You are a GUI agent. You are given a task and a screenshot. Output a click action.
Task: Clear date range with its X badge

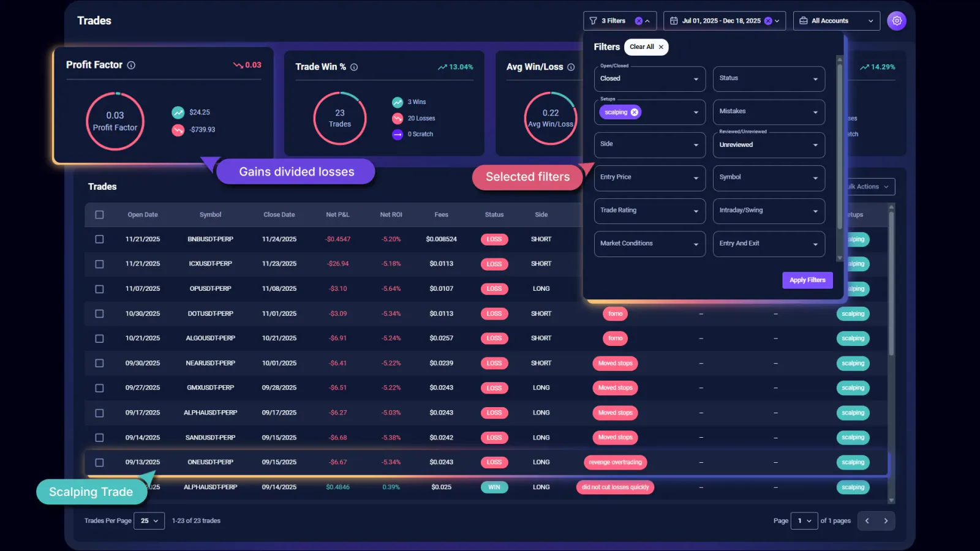click(768, 21)
